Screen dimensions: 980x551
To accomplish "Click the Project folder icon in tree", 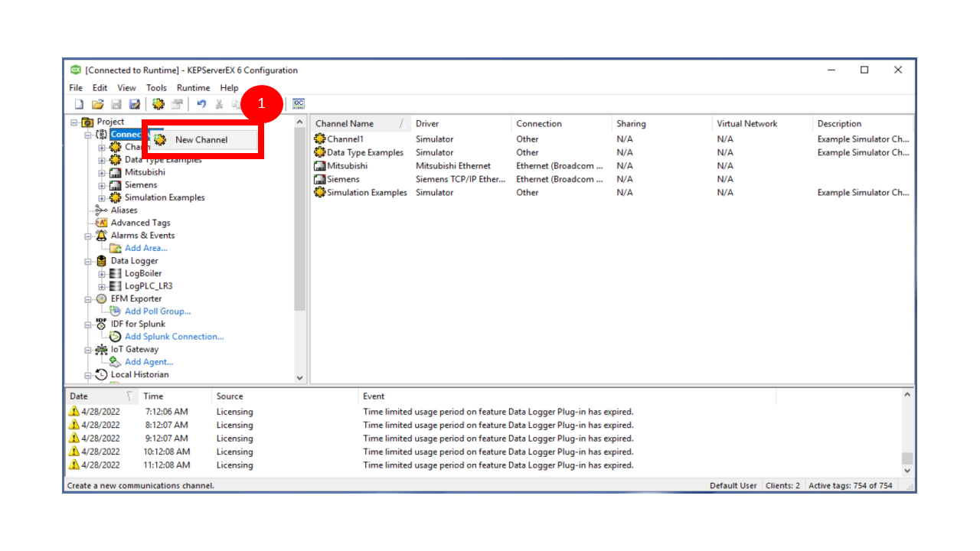I will [88, 122].
